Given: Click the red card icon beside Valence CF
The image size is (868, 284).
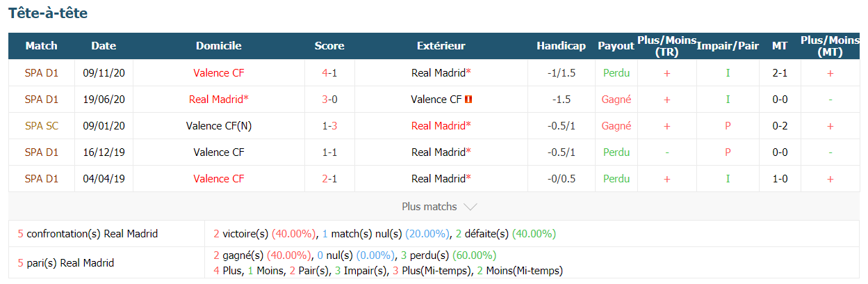Looking at the screenshot, I should point(469,100).
